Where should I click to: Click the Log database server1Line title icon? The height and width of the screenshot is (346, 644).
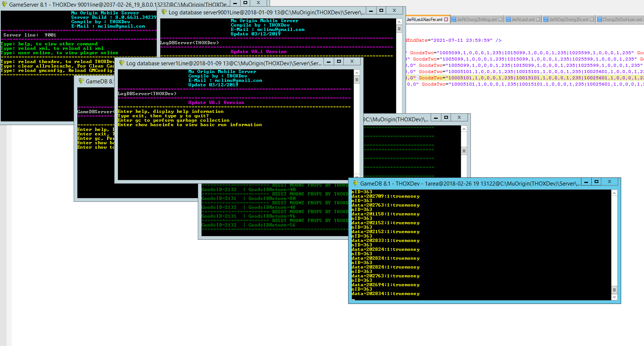122,63
